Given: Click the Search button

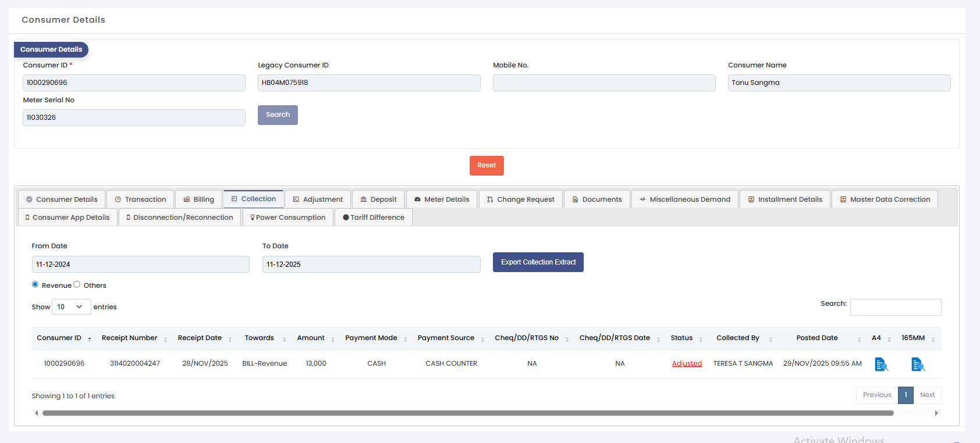Looking at the screenshot, I should [x=278, y=115].
